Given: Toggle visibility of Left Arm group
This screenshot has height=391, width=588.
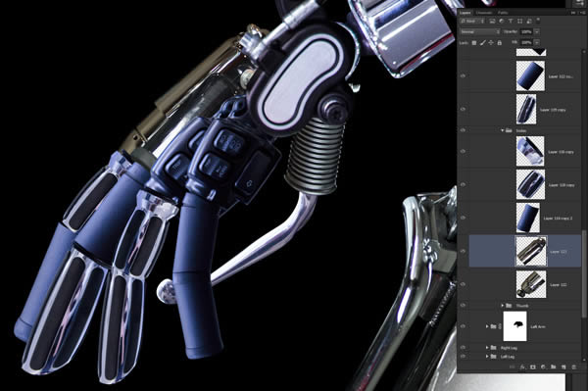Looking at the screenshot, I should (464, 326).
